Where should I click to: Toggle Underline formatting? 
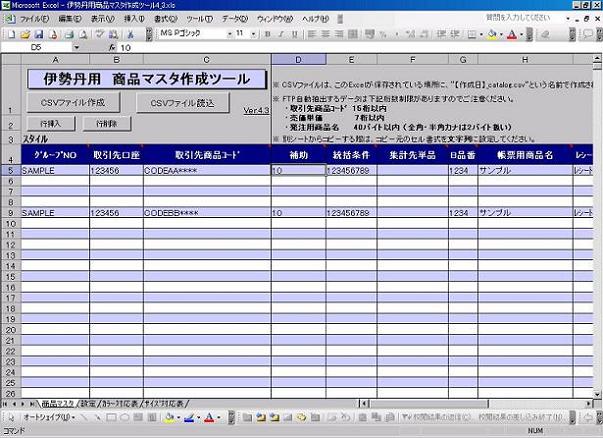point(295,34)
